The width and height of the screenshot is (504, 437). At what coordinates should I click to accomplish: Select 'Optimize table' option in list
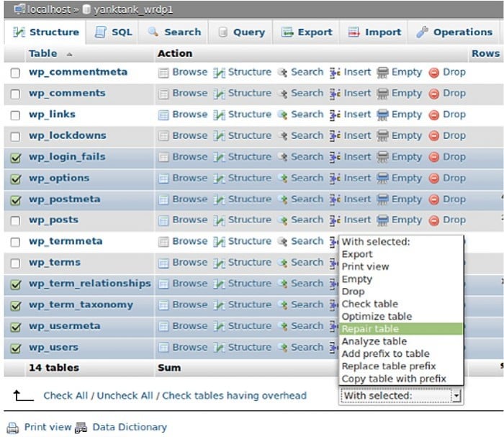377,317
